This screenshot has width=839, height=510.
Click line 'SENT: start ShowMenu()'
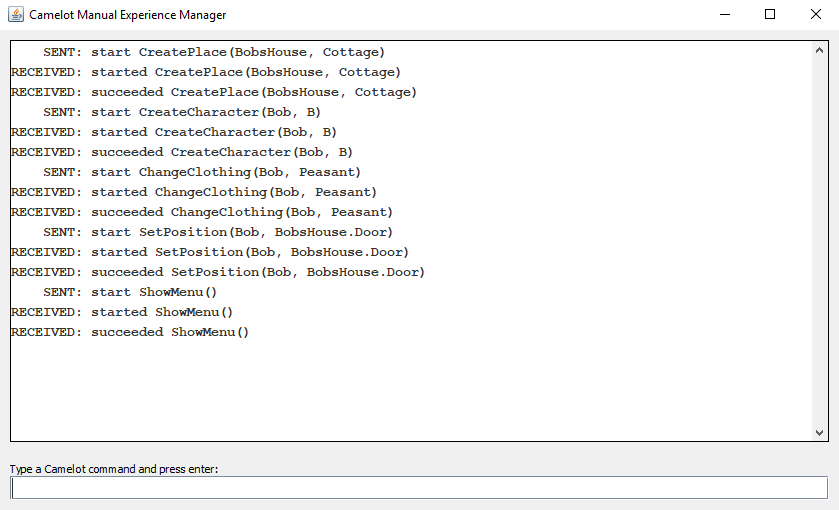[130, 292]
